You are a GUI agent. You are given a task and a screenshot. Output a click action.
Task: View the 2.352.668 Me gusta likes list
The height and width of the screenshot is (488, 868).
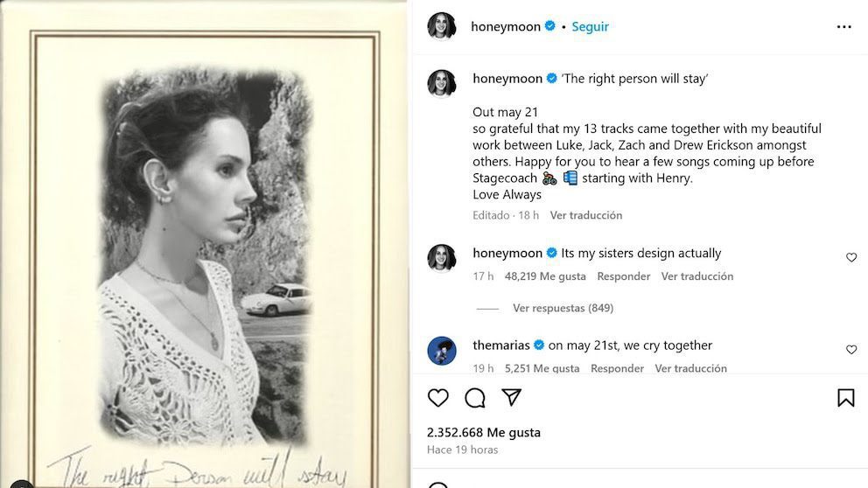coord(484,432)
